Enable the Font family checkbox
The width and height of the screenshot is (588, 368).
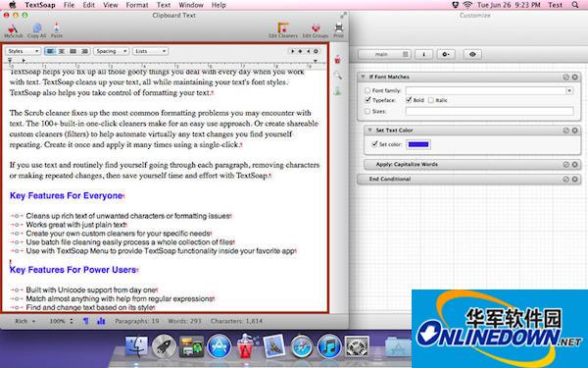367,90
